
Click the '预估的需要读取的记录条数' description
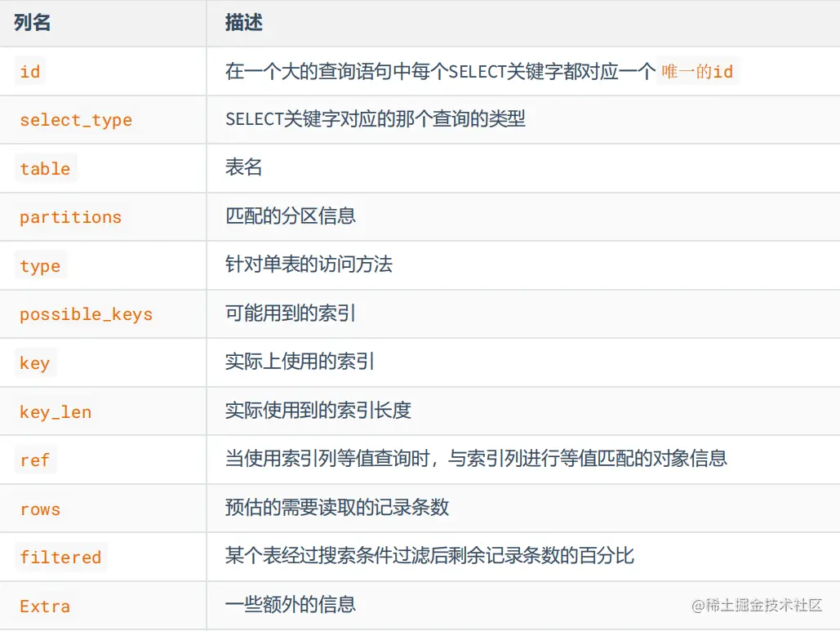click(337, 507)
